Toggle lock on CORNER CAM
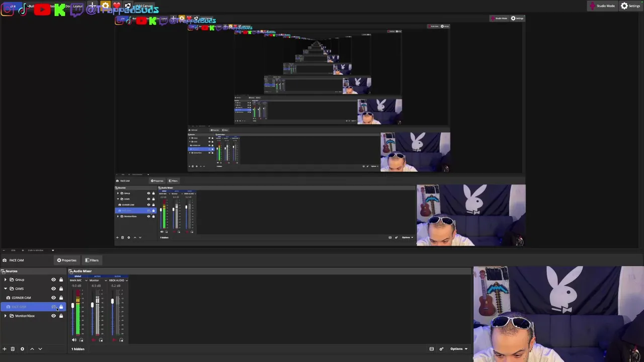The image size is (644, 362). click(x=61, y=298)
